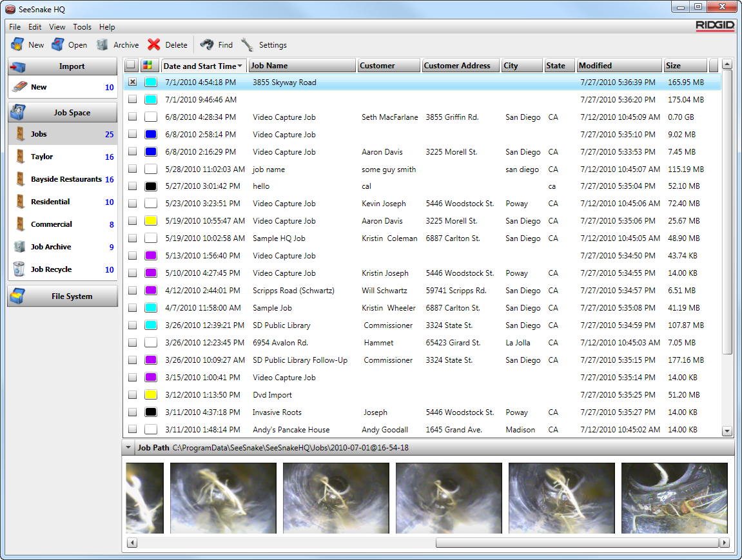This screenshot has height=560, width=742.
Task: Click yellow swatch of Dvd Import job
Action: pos(150,394)
